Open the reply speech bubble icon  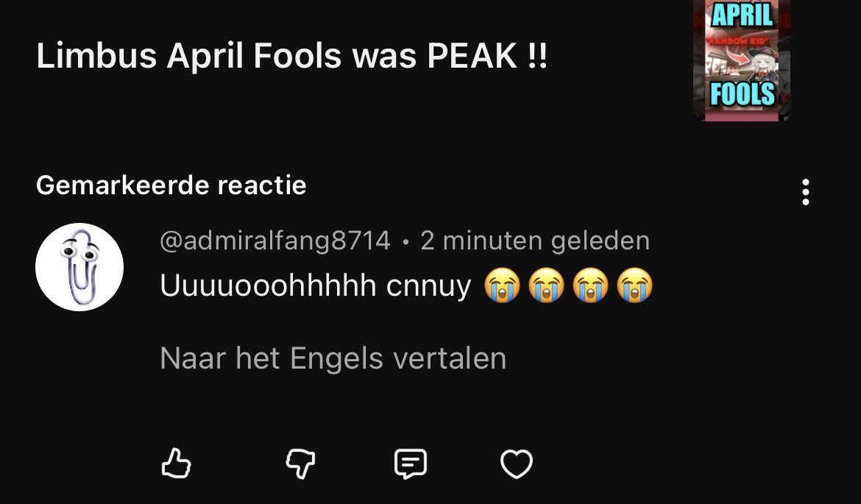click(410, 464)
